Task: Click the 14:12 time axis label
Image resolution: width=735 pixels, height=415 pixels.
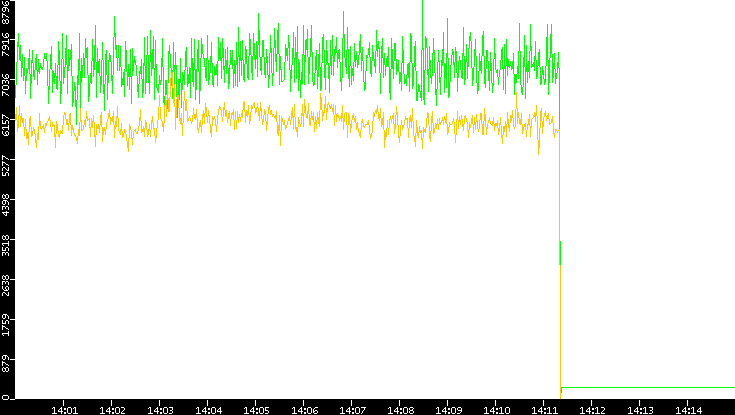Action: pyautogui.click(x=593, y=409)
